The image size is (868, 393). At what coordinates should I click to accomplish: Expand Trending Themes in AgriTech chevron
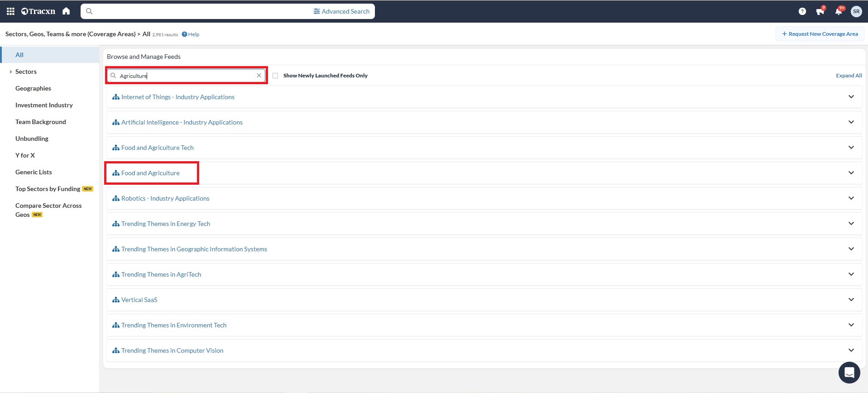coord(851,274)
